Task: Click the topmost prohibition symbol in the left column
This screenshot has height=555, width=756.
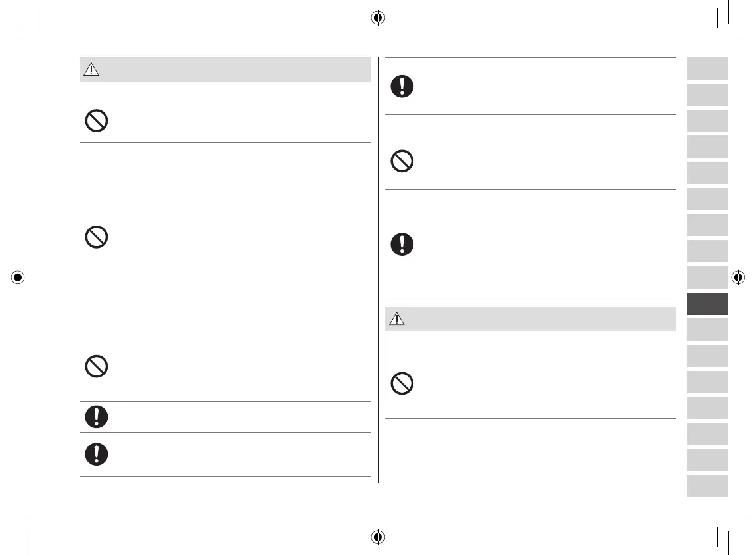Action: (97, 121)
